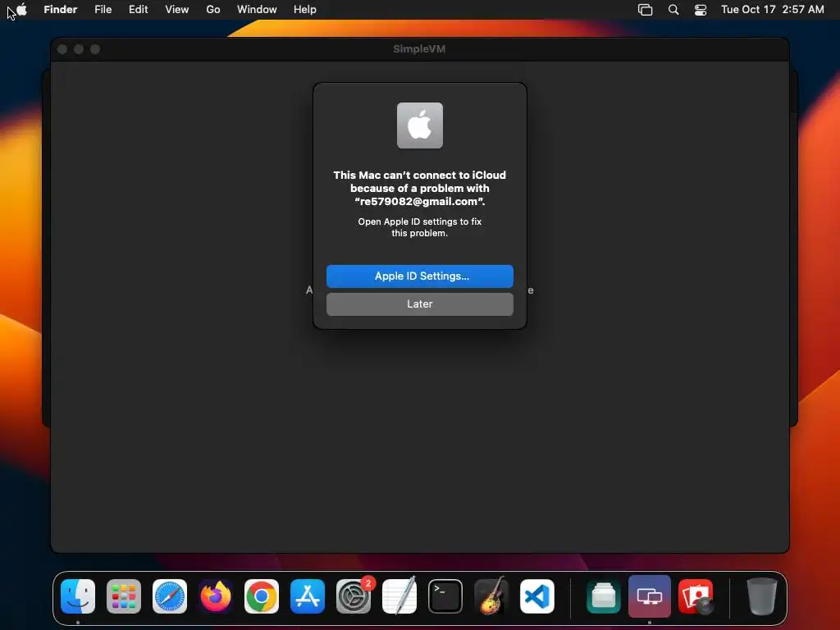840x630 pixels.
Task: Open the View menu
Action: (177, 9)
